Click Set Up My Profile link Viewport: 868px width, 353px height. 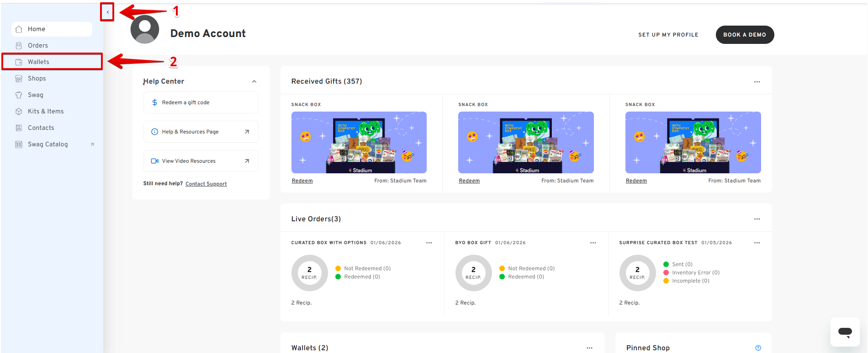click(668, 35)
